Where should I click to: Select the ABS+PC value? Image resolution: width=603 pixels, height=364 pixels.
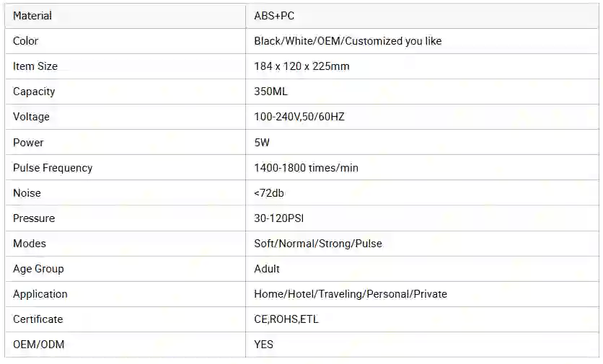coord(274,16)
